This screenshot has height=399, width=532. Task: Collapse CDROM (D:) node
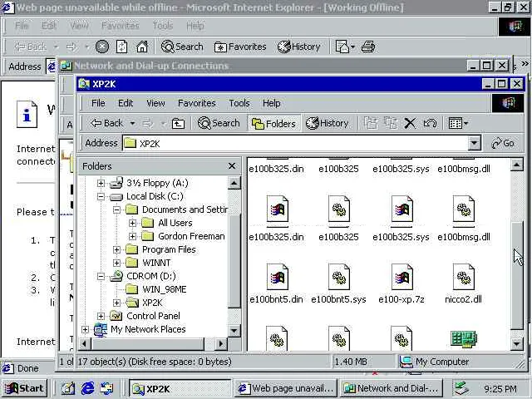point(101,276)
